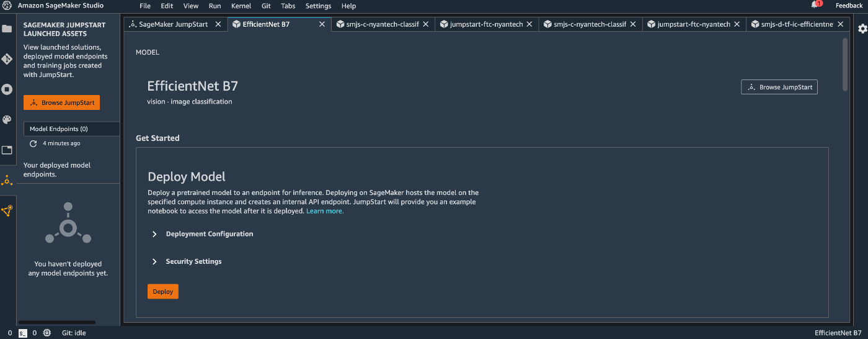Open the Run menu
This screenshot has height=339, width=868.
click(x=215, y=6)
